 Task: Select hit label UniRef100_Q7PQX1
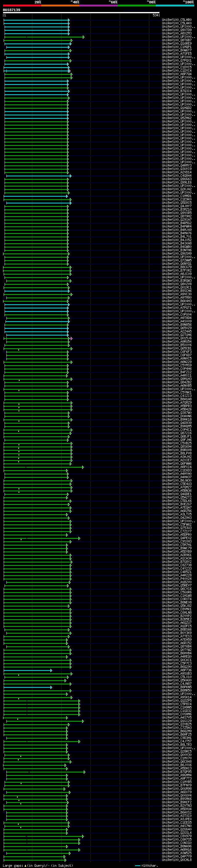click(x=177, y=61)
